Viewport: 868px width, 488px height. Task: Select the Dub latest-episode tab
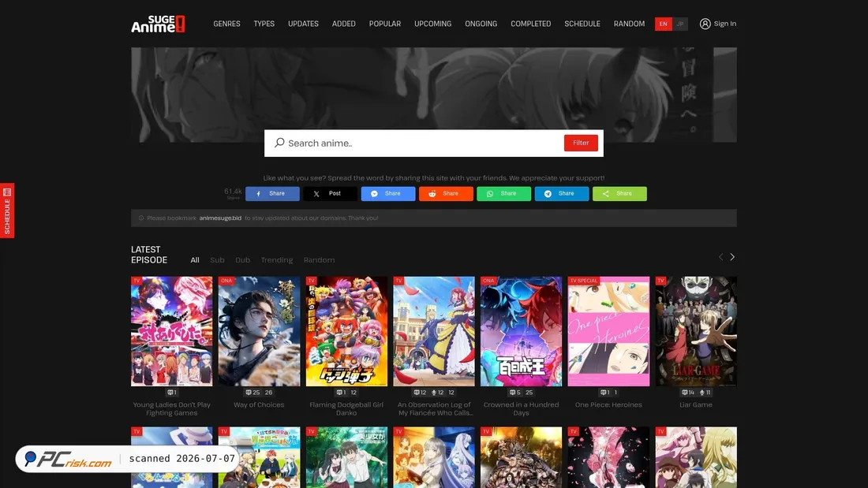[x=242, y=260]
